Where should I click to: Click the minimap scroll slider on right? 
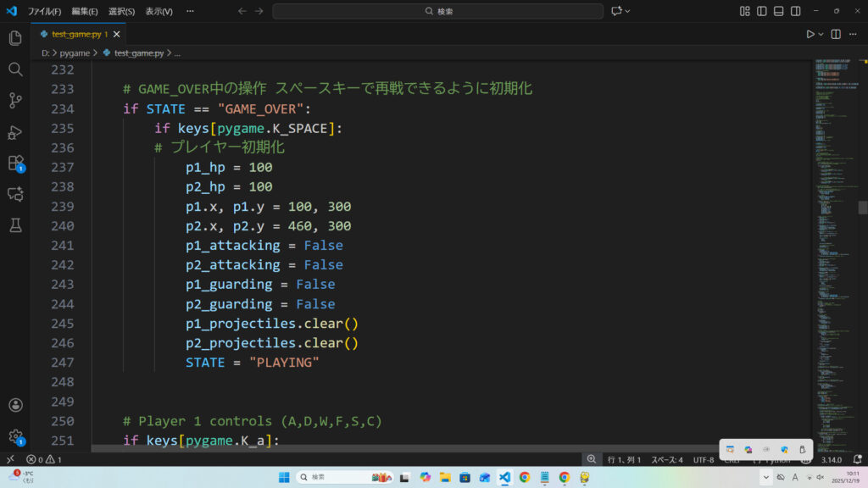[x=862, y=208]
